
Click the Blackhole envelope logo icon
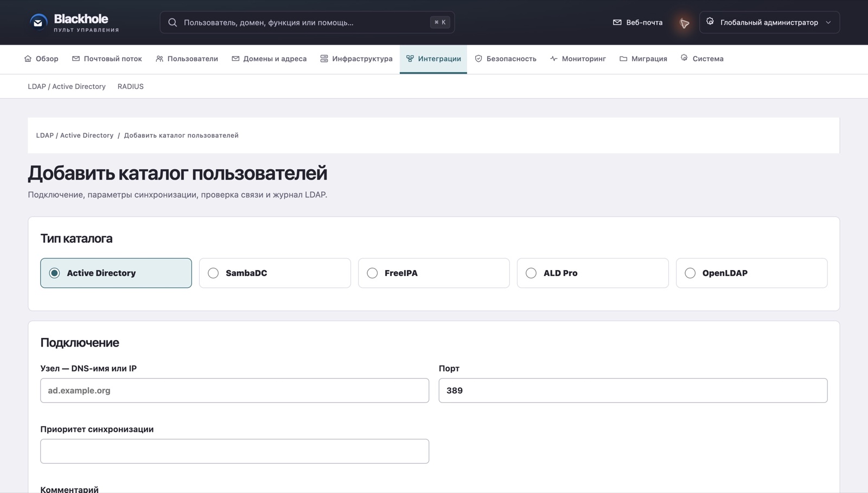click(x=38, y=22)
